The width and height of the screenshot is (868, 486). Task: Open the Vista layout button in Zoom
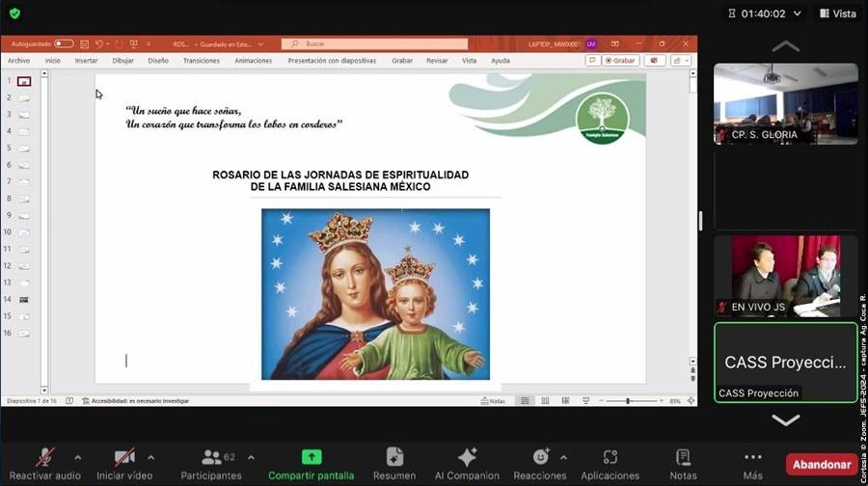(838, 13)
